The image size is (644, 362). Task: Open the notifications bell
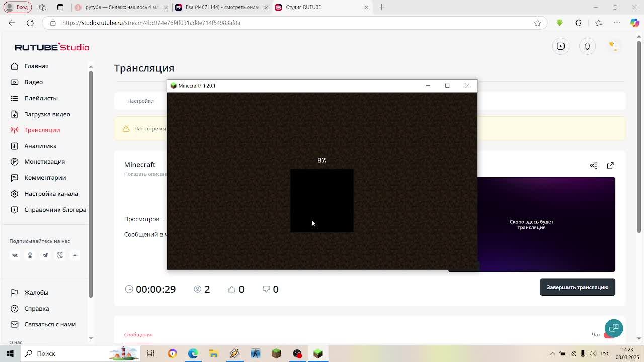click(x=587, y=46)
